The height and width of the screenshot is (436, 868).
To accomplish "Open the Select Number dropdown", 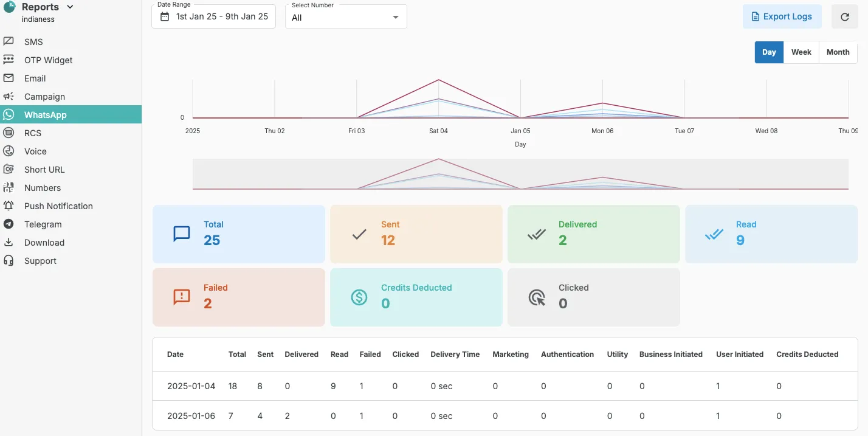I will 346,17.
